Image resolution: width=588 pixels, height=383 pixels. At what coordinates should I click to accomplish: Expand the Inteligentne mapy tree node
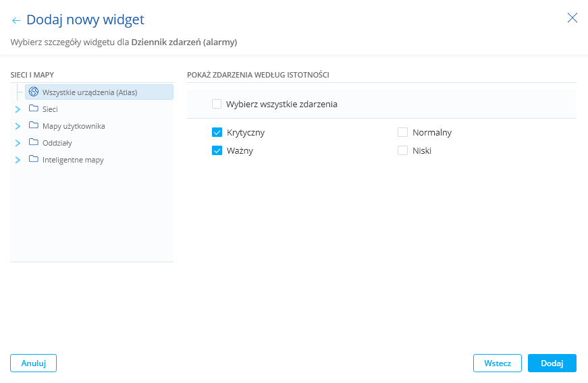18,160
